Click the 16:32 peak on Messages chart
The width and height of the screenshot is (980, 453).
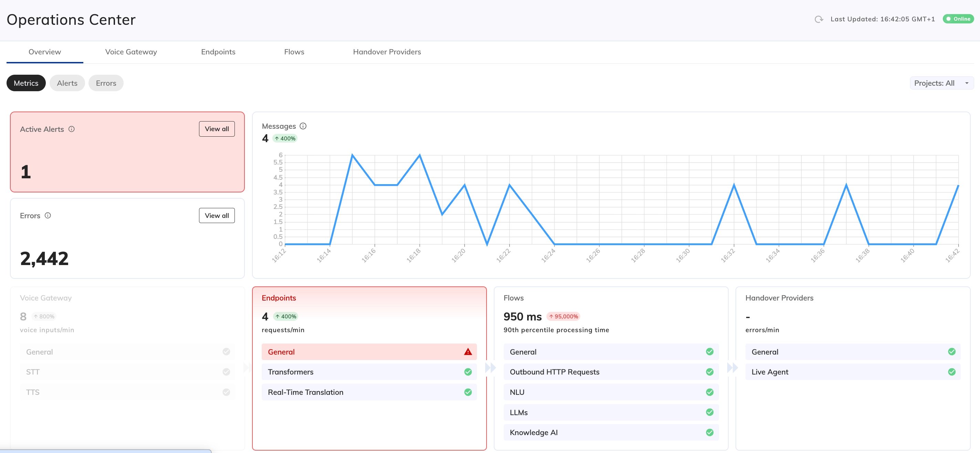pos(734,185)
